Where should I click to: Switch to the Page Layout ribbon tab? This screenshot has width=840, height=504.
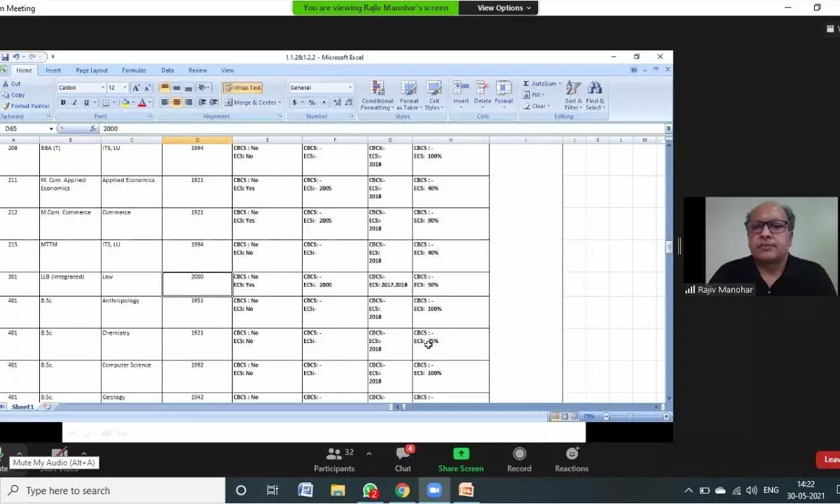coord(92,71)
